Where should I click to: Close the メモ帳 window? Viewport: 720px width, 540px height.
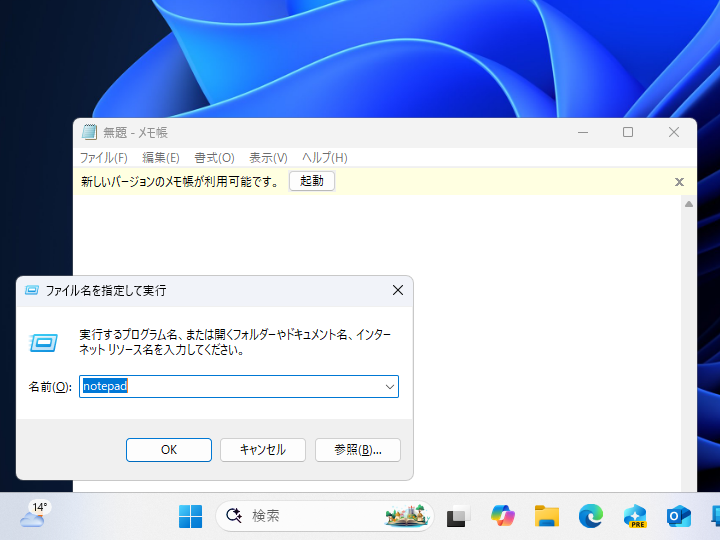pyautogui.click(x=674, y=132)
